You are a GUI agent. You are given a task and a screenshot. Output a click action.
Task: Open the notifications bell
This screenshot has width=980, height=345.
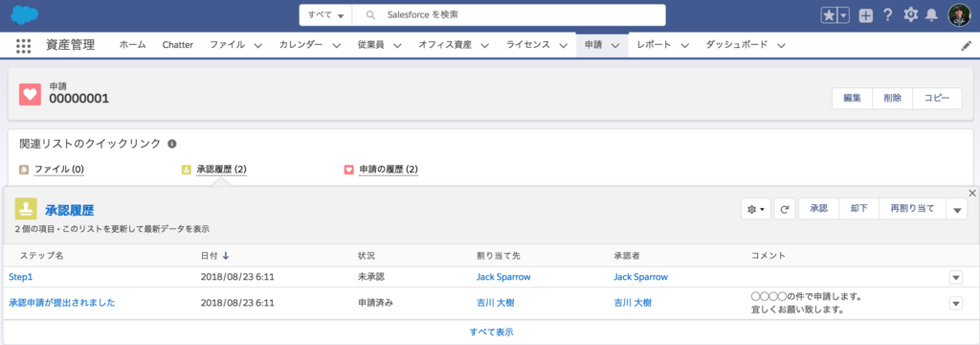931,15
